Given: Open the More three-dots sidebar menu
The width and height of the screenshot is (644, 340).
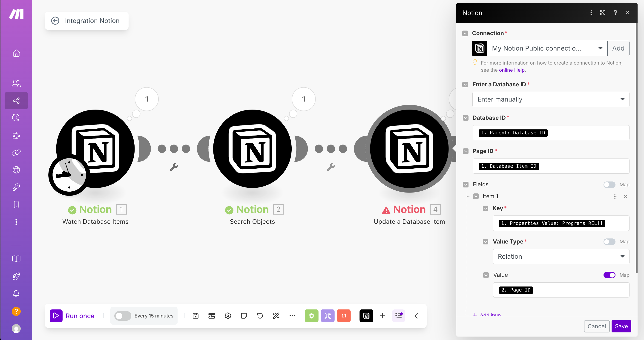Looking at the screenshot, I should [16, 222].
